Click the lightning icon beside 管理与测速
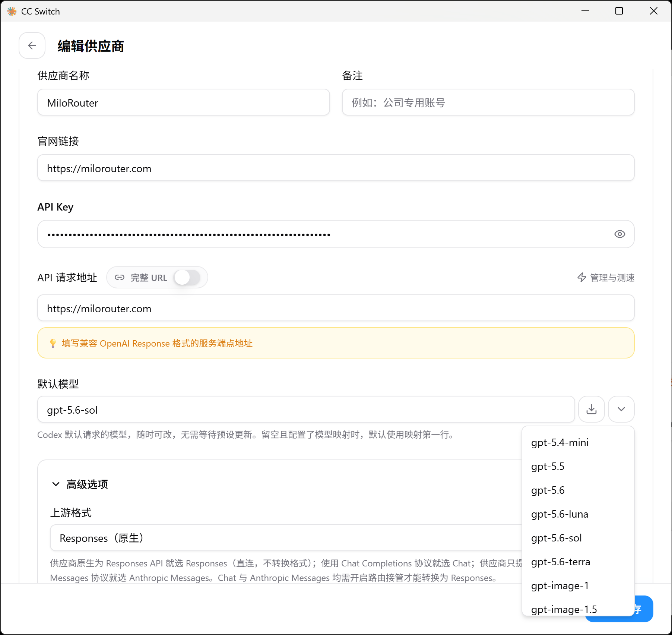672x635 pixels. click(581, 277)
